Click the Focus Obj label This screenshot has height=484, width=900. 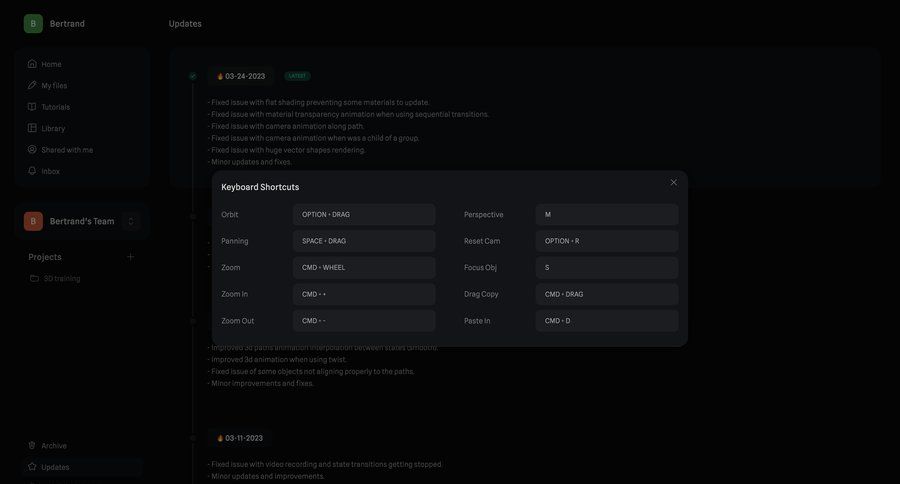[x=480, y=268]
